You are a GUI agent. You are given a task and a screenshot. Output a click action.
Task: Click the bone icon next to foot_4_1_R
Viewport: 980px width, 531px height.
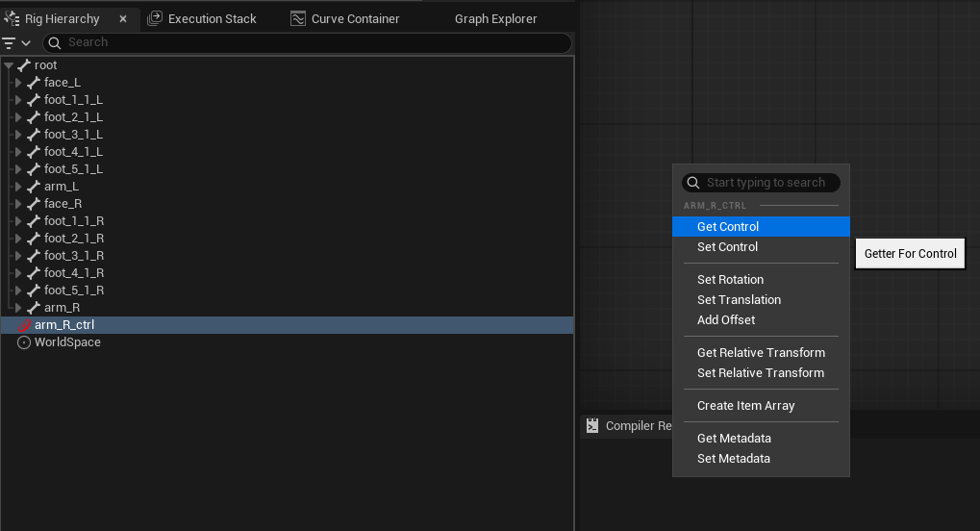point(34,273)
